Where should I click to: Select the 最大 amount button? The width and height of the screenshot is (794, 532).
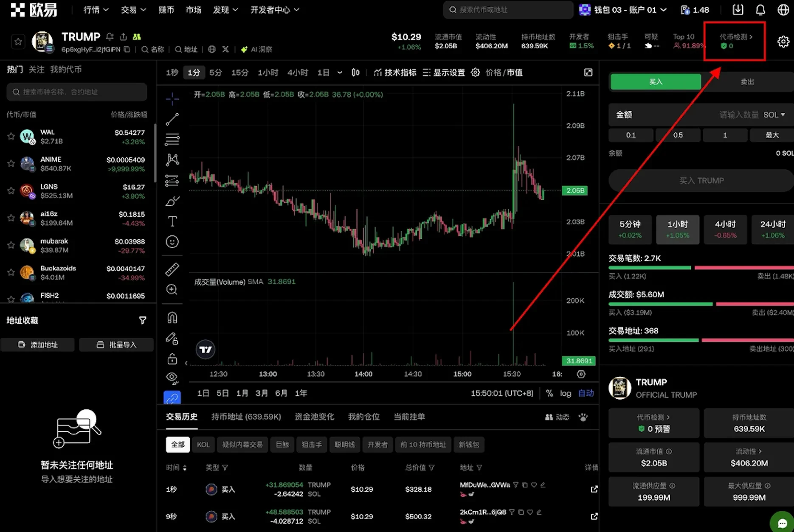point(772,135)
